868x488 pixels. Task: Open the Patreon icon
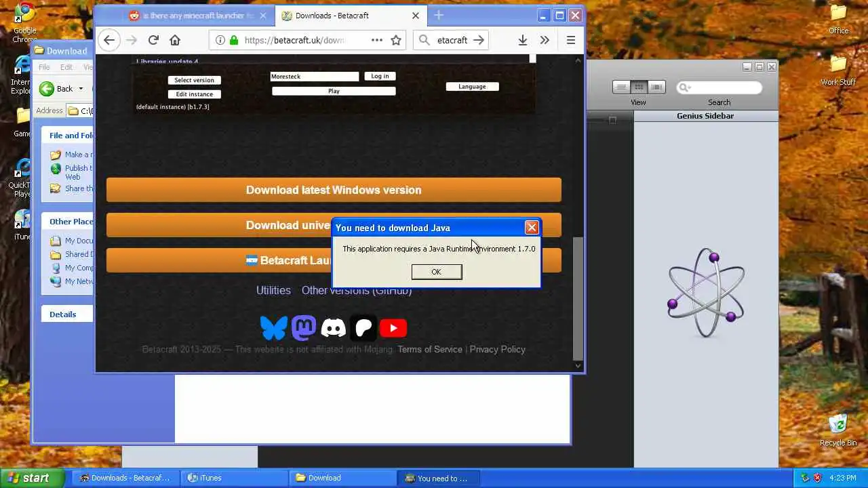point(363,328)
